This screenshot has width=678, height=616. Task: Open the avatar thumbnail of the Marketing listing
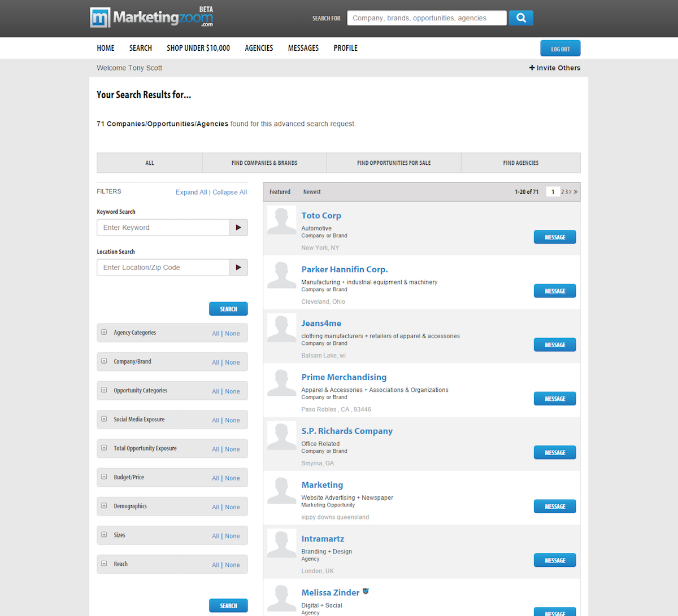(282, 490)
